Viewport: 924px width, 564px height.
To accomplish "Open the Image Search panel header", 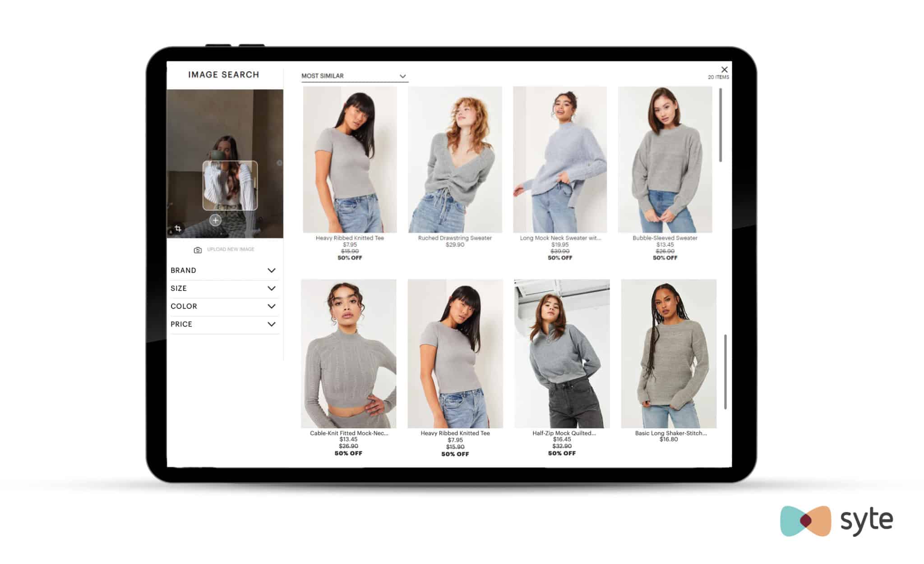I will 223,74.
